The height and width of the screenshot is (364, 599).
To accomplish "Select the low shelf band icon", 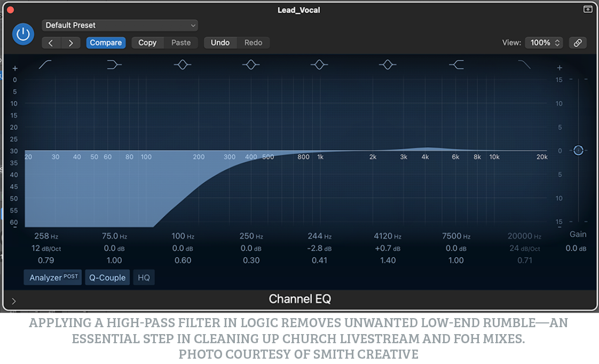I will 114,65.
